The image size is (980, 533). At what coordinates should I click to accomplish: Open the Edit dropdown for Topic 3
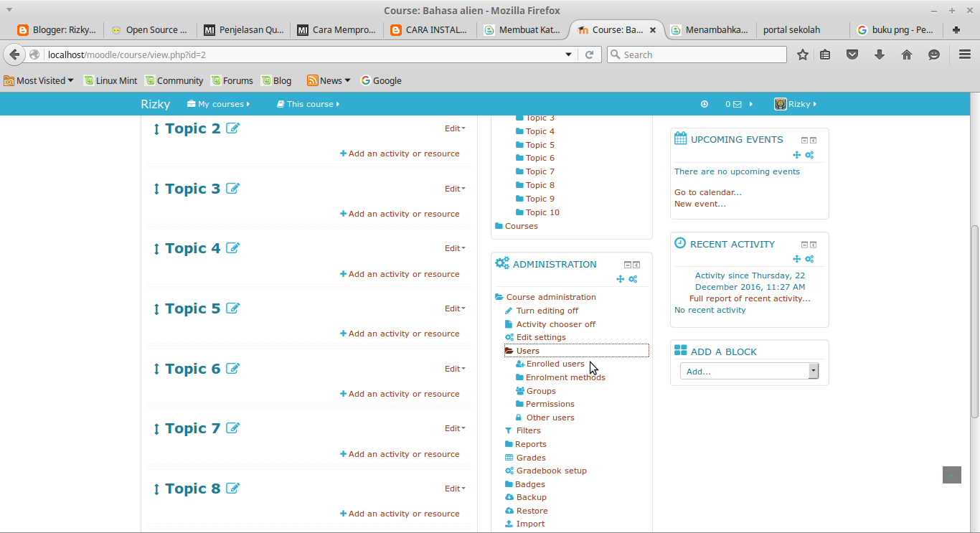tap(454, 188)
